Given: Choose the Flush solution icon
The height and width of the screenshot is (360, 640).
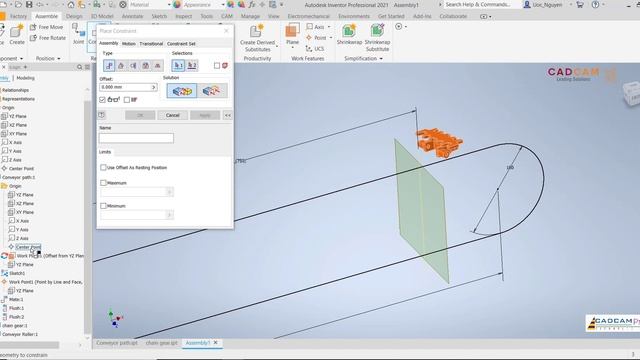Looking at the screenshot, I should (x=212, y=91).
